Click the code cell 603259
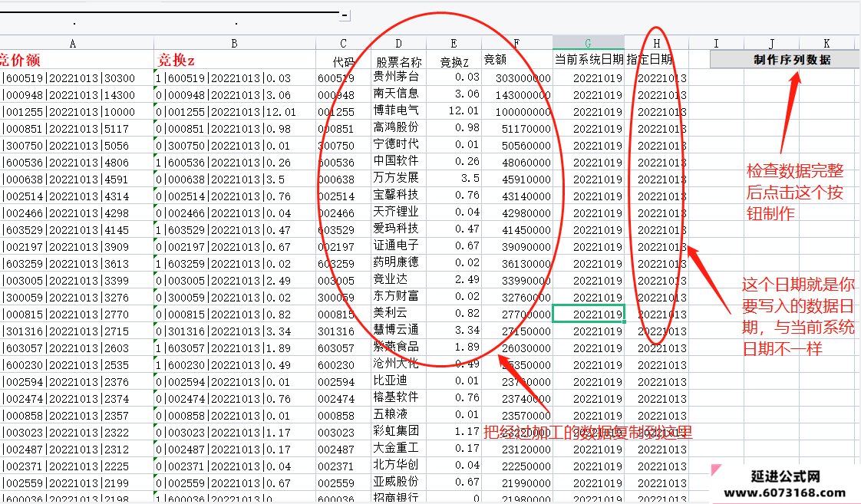Screen dimensions: 861x504 (x=343, y=264)
